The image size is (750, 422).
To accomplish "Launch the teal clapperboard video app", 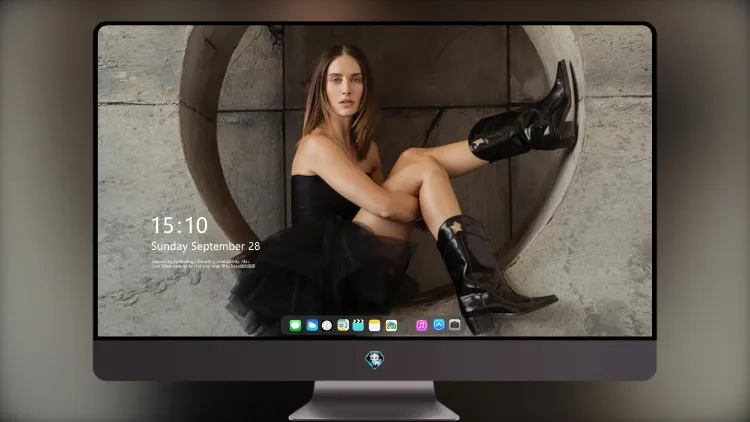I will [358, 326].
